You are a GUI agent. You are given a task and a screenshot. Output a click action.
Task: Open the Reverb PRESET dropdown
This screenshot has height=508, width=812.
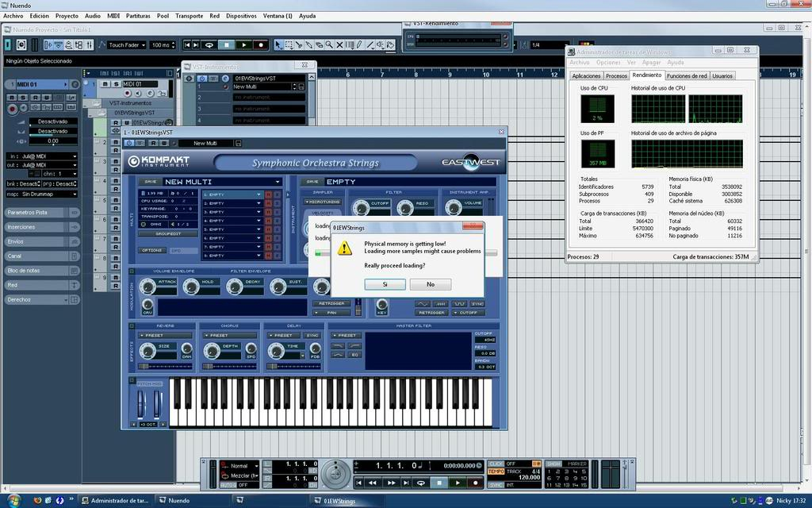[x=165, y=336]
